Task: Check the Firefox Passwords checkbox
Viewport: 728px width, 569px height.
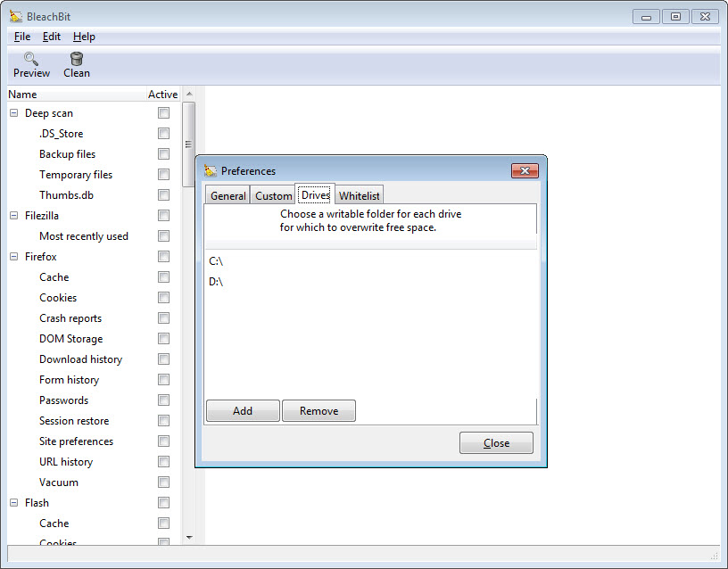Action: pos(163,400)
